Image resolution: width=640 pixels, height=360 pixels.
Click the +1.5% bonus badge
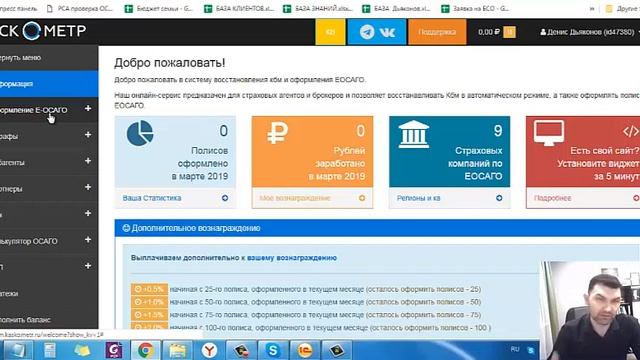pyautogui.click(x=149, y=315)
